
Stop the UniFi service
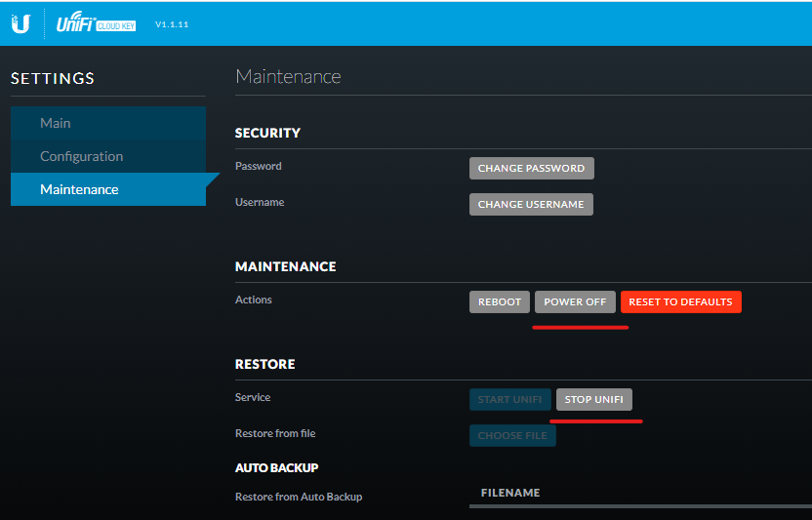[594, 400]
